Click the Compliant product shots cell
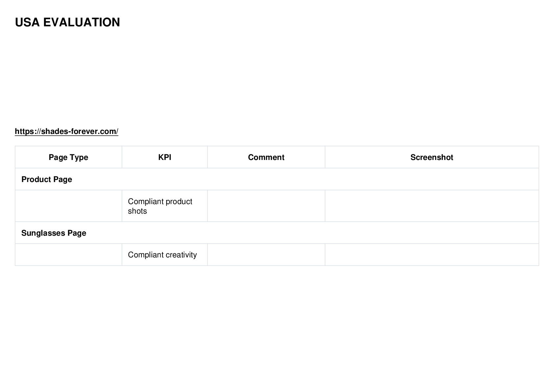 click(x=164, y=206)
